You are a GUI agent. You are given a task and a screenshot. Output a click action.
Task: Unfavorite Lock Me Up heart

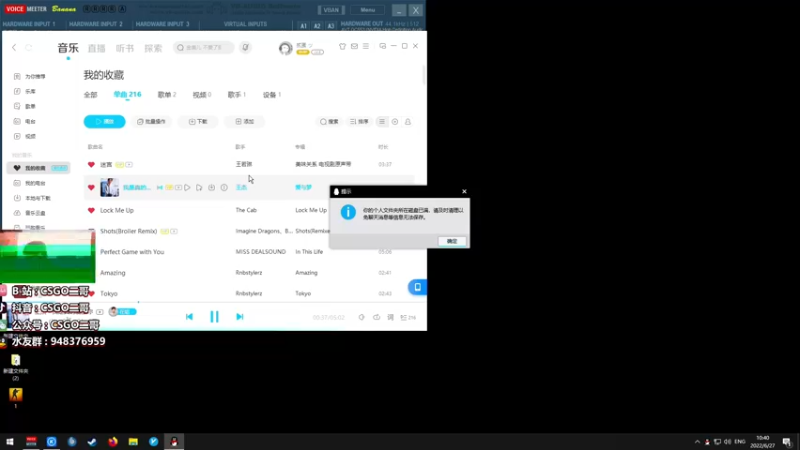[x=91, y=210]
